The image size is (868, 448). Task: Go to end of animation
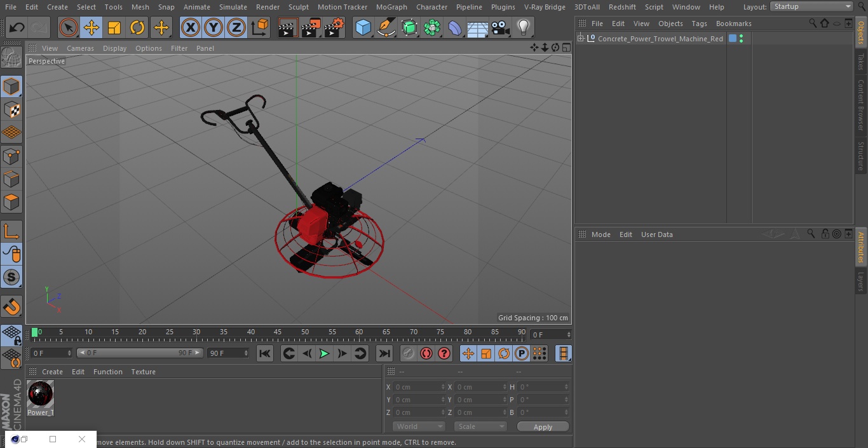click(x=384, y=353)
